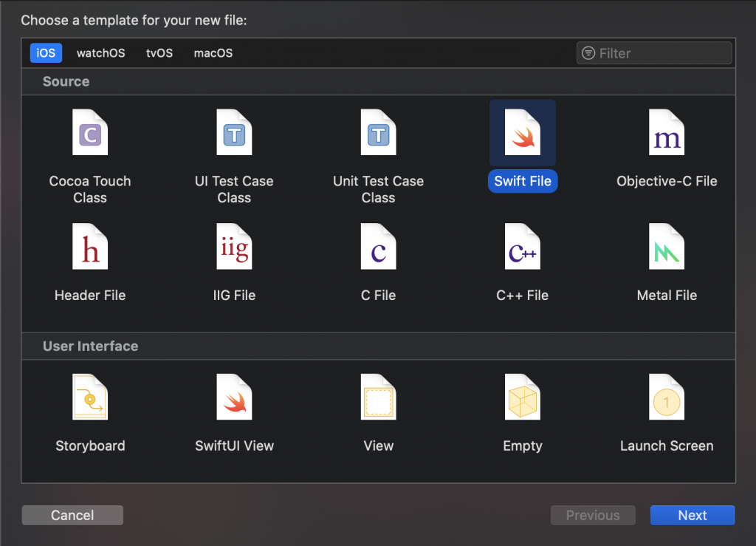The image size is (756, 546).
Task: Click the "Storyboard" label
Action: coord(90,446)
